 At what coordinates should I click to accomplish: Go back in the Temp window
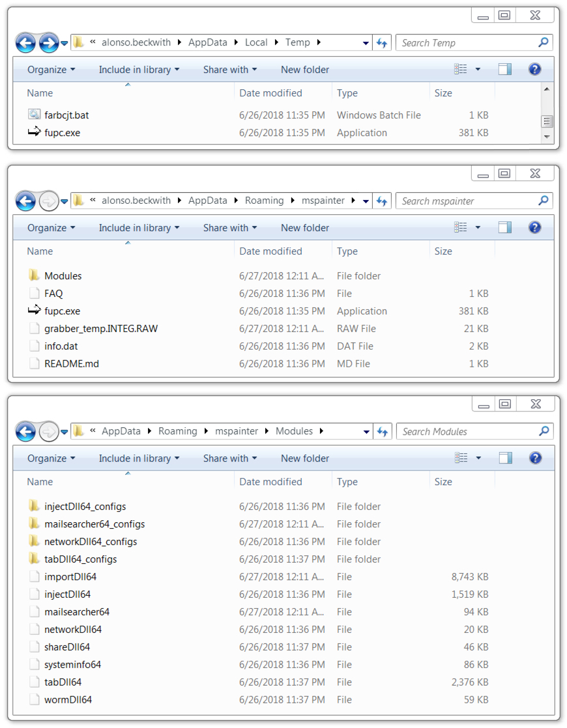pyautogui.click(x=25, y=43)
